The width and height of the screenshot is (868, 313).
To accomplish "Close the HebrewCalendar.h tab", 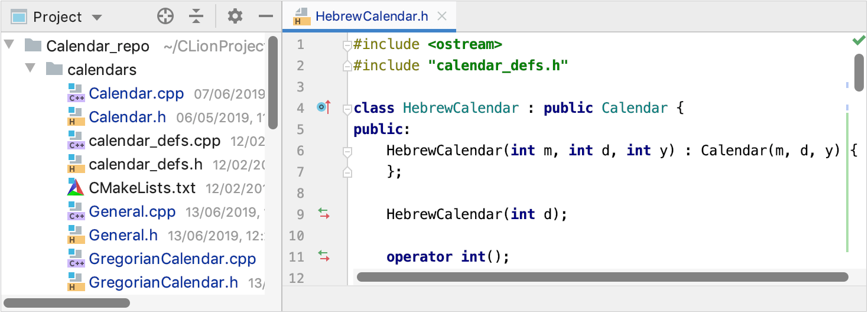I will tap(441, 16).
